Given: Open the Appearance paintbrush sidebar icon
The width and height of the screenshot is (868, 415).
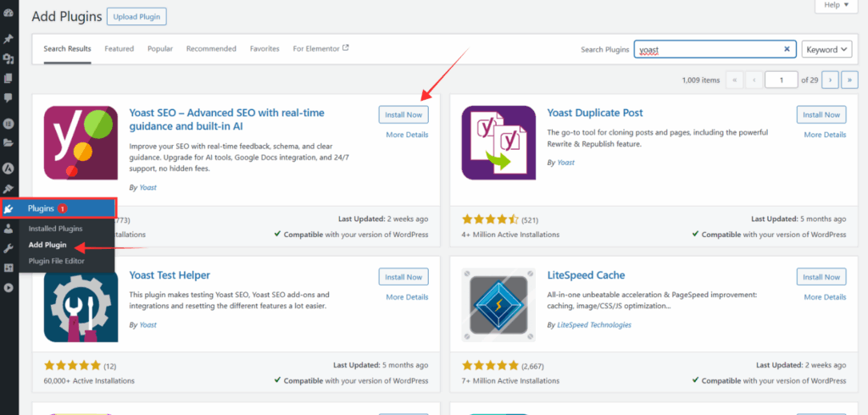Looking at the screenshot, I should 8,189.
